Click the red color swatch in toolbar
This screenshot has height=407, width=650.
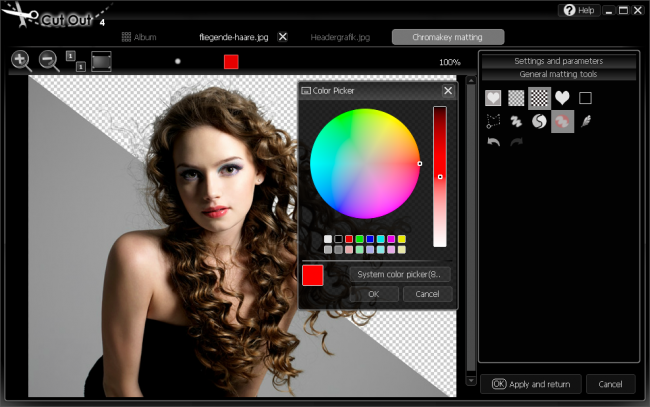pos(231,62)
